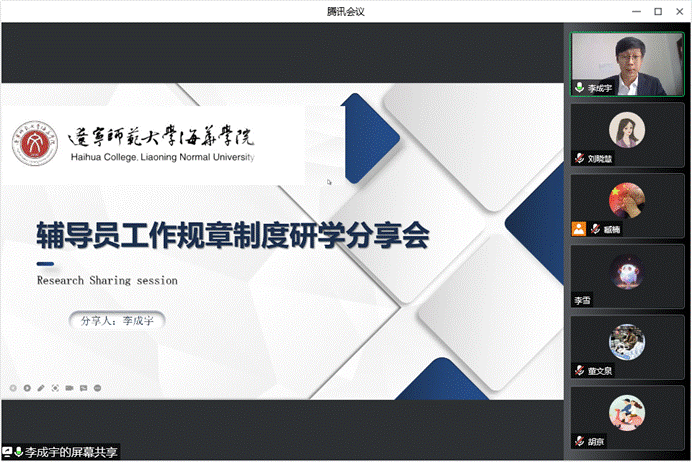Click the focus frame icon in slide toolbar
This screenshot has width=692, height=462.
55,387
